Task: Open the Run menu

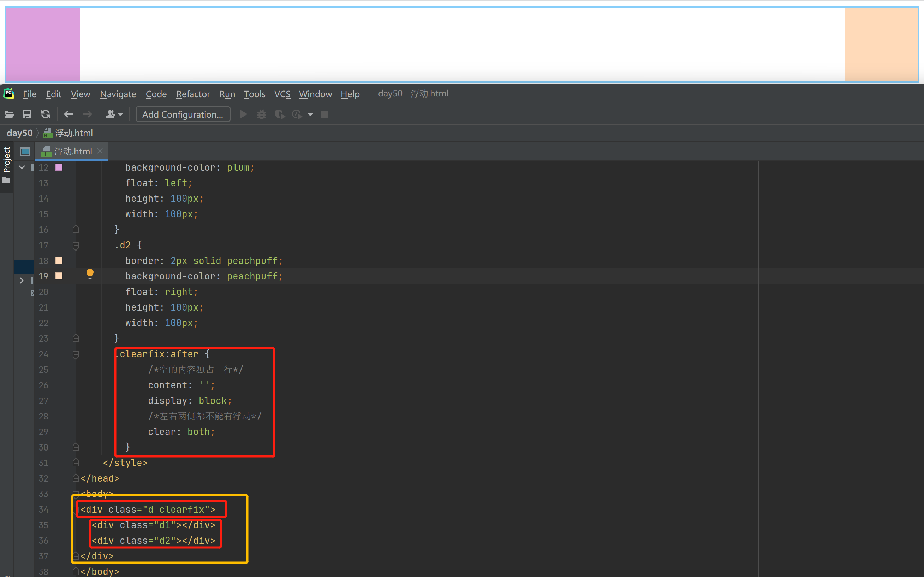Action: click(227, 94)
